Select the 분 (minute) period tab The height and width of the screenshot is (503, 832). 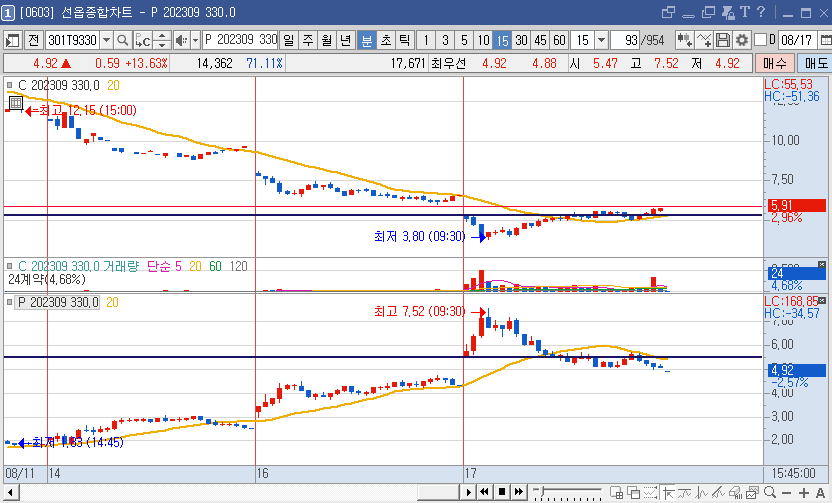coord(367,40)
